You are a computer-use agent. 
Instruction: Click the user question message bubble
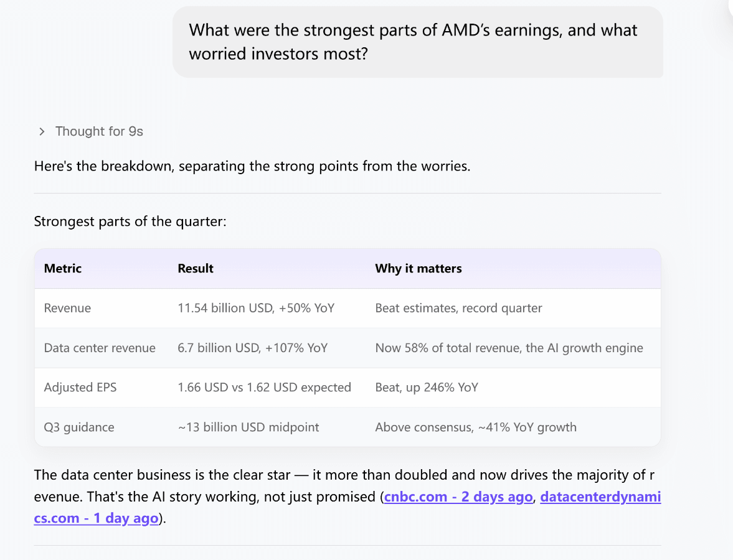(x=417, y=42)
